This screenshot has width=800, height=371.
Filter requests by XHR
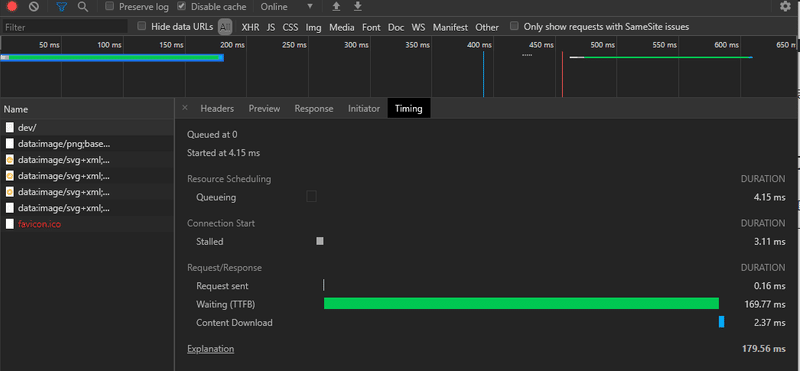(250, 27)
